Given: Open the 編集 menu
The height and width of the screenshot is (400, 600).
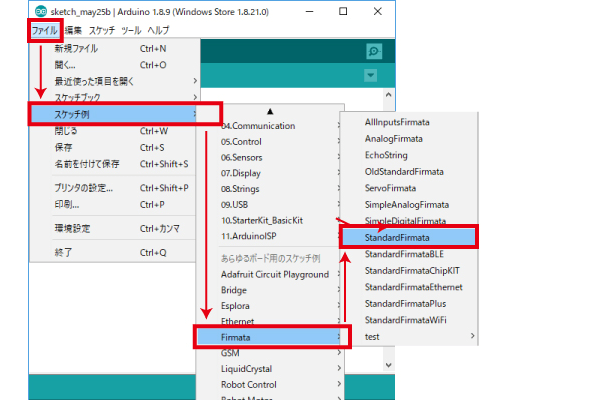Looking at the screenshot, I should (x=73, y=30).
